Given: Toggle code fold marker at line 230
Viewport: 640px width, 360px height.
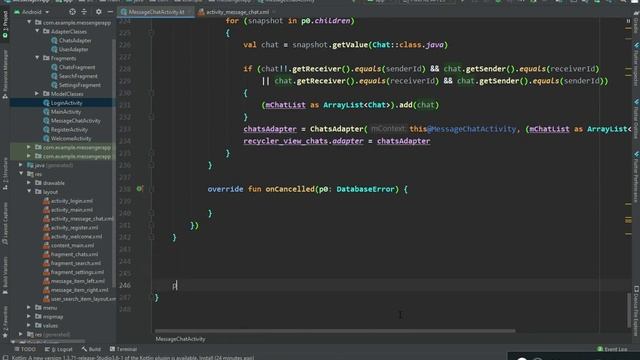Looking at the screenshot, I should tap(151, 93).
